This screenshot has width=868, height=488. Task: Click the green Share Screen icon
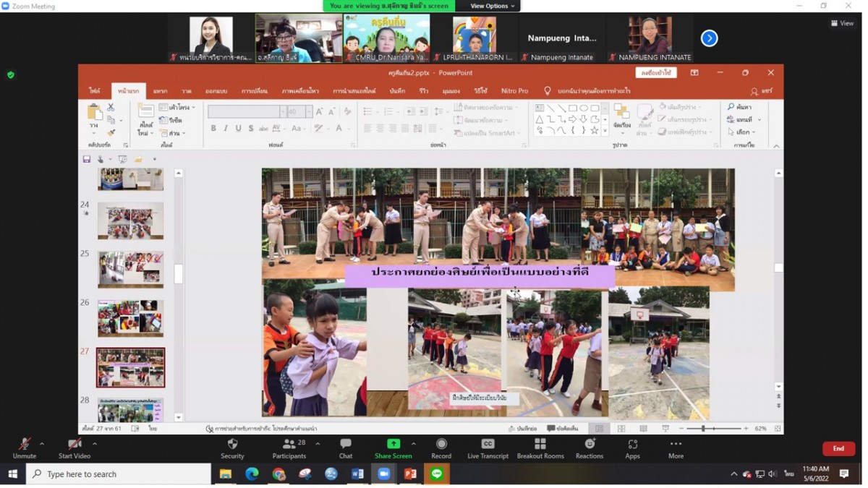click(x=393, y=444)
